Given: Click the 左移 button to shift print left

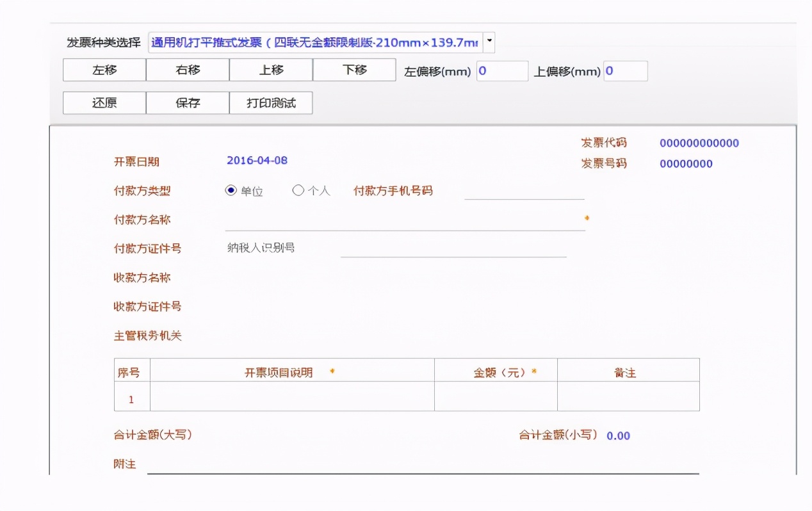Looking at the screenshot, I should [x=104, y=70].
